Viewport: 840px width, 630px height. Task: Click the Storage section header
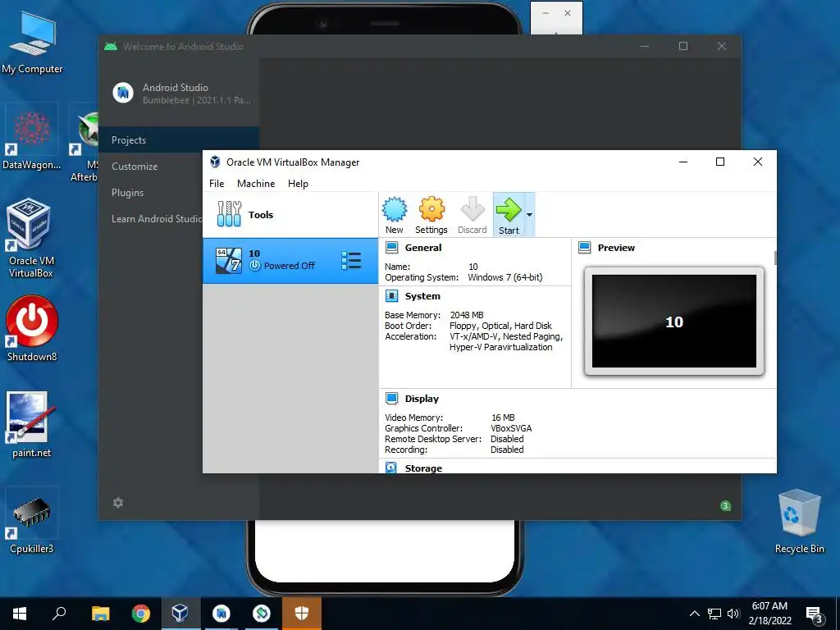(x=423, y=468)
